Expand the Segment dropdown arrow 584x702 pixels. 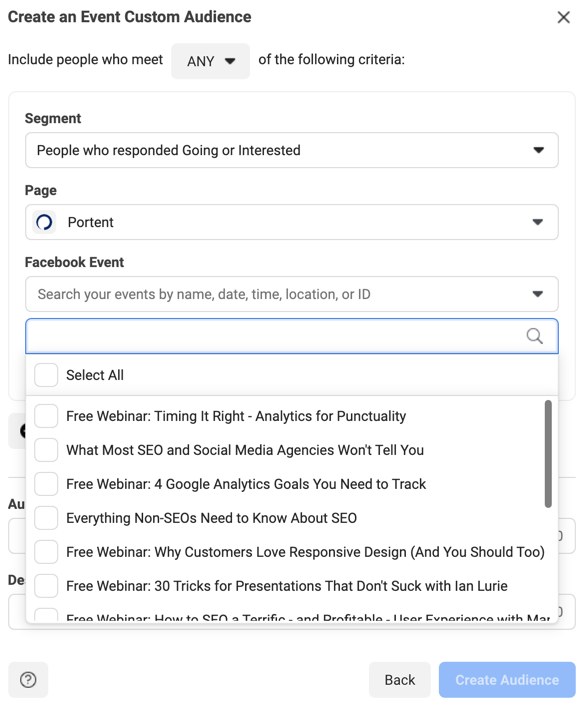pyautogui.click(x=538, y=150)
